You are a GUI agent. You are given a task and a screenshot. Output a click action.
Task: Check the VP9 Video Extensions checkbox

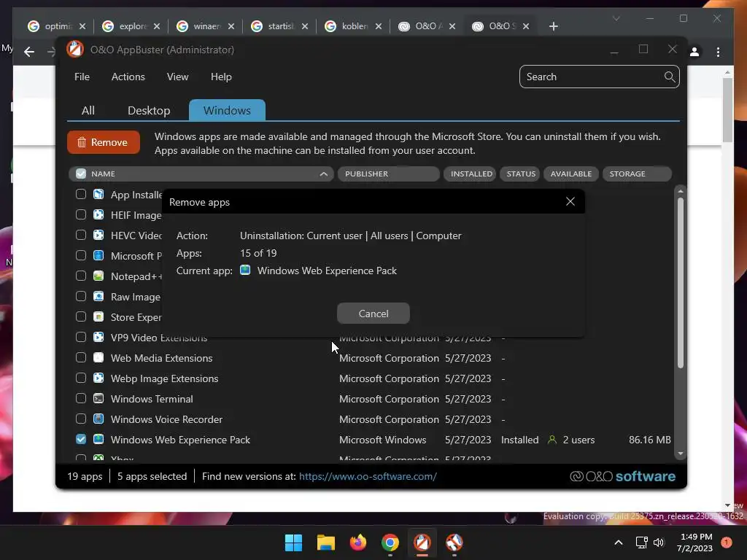[x=81, y=337]
